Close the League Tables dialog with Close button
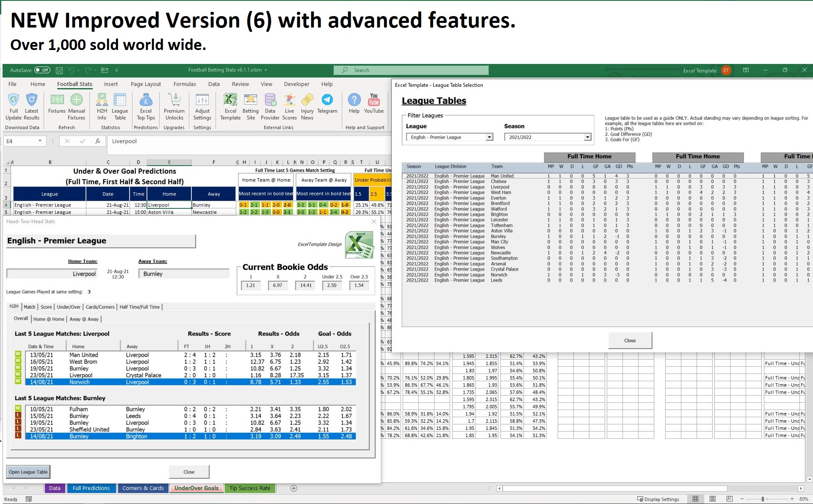Screen dimensions: 813x504 pos(630,341)
